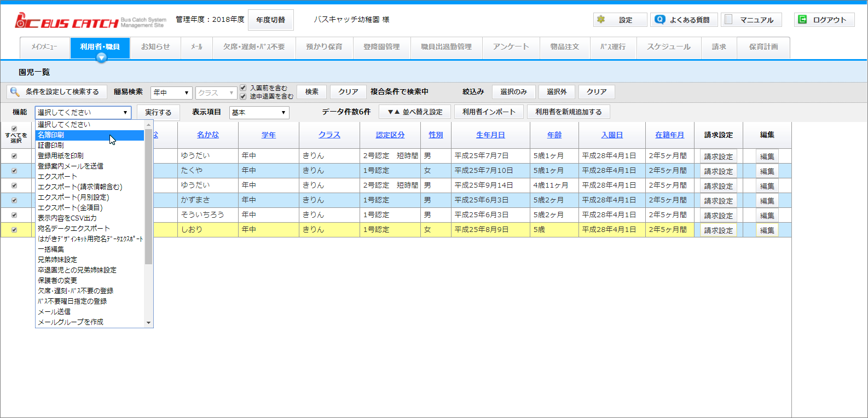The width and height of the screenshot is (868, 418).
Task: Click the 選択外 filter button
Action: click(557, 92)
